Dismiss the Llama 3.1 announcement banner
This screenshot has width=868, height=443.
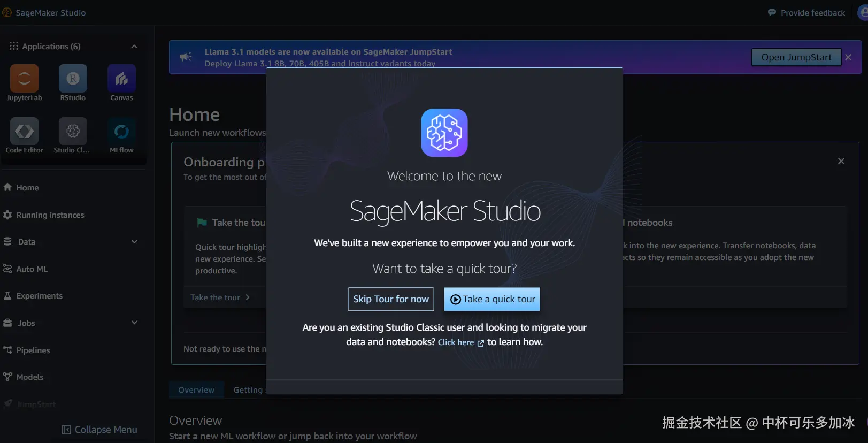tap(848, 57)
